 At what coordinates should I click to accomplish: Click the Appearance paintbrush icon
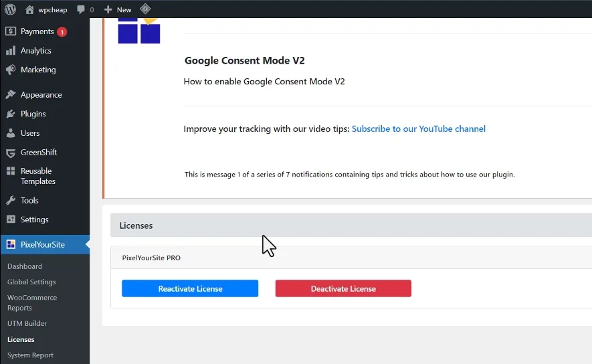click(11, 94)
